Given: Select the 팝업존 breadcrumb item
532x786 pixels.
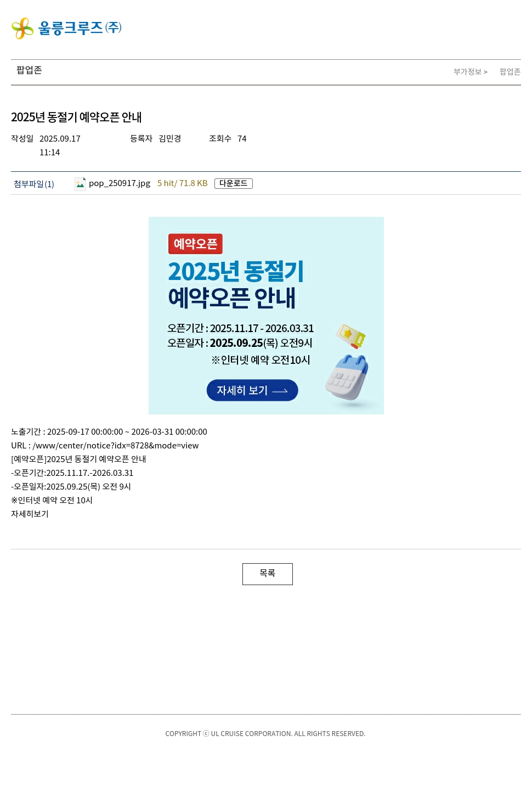Looking at the screenshot, I should click(510, 72).
